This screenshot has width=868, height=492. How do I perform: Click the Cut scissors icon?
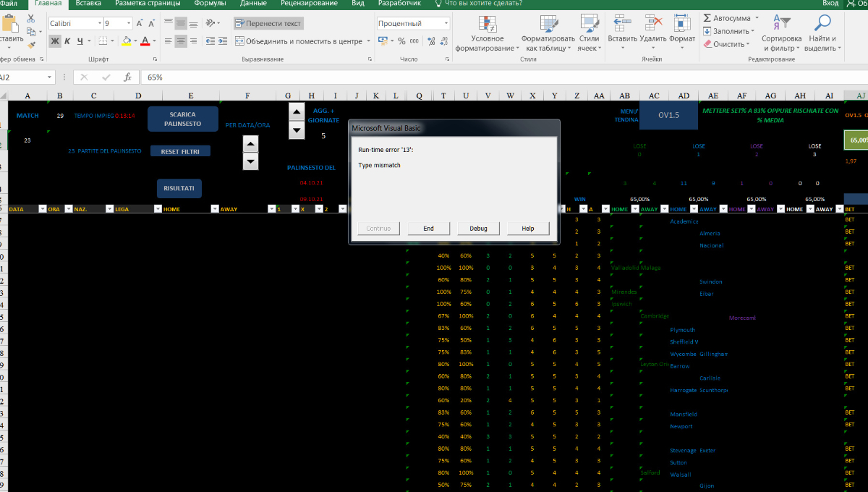(x=30, y=18)
